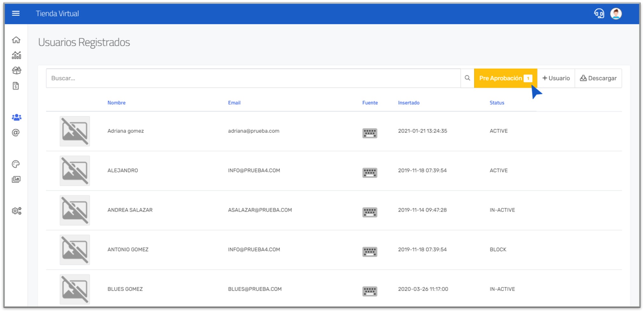The height and width of the screenshot is (312, 644).
Task: Open the color palette sidebar icon
Action: click(16, 164)
